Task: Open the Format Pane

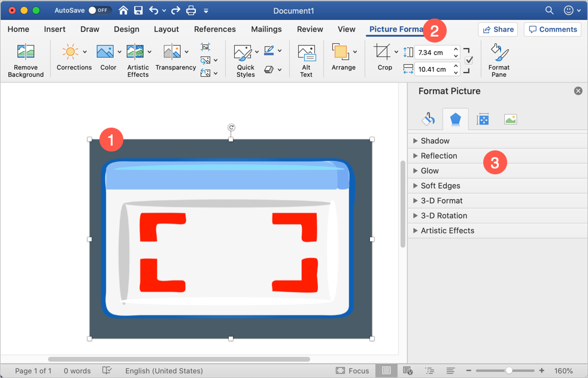Action: 498,52
